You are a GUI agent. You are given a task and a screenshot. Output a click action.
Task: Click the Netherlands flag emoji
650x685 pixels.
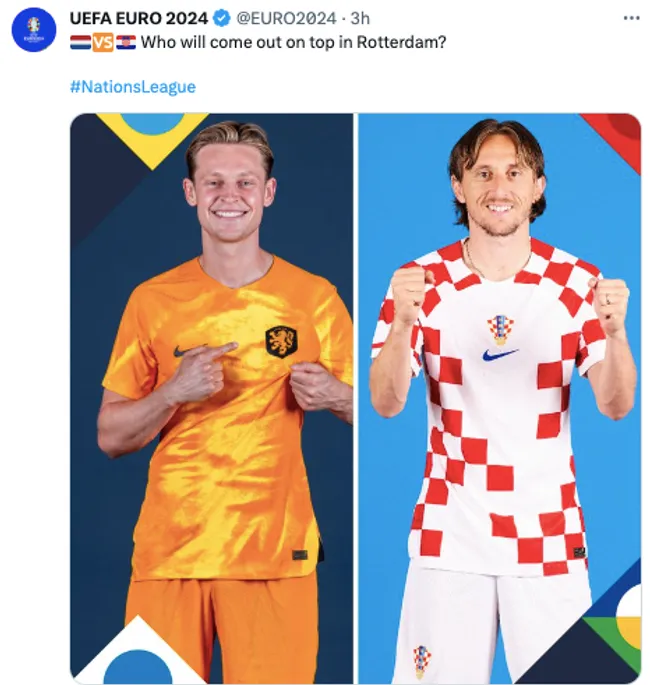pyautogui.click(x=80, y=42)
